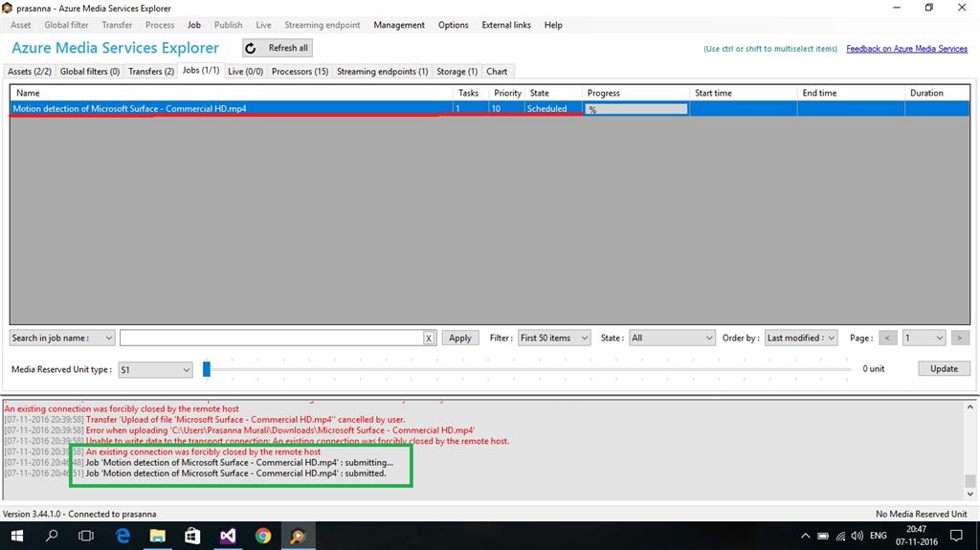Click the Refresh all button
Screen dimensions: 980x550
coord(278,48)
